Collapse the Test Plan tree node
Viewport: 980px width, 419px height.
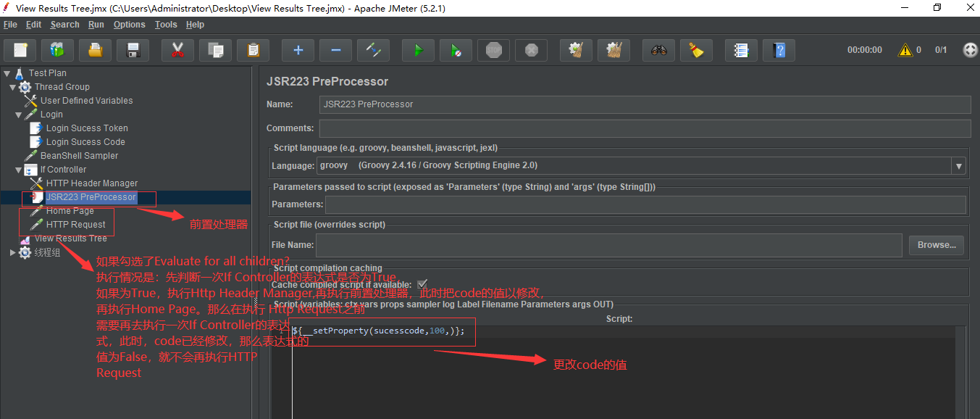[7, 73]
